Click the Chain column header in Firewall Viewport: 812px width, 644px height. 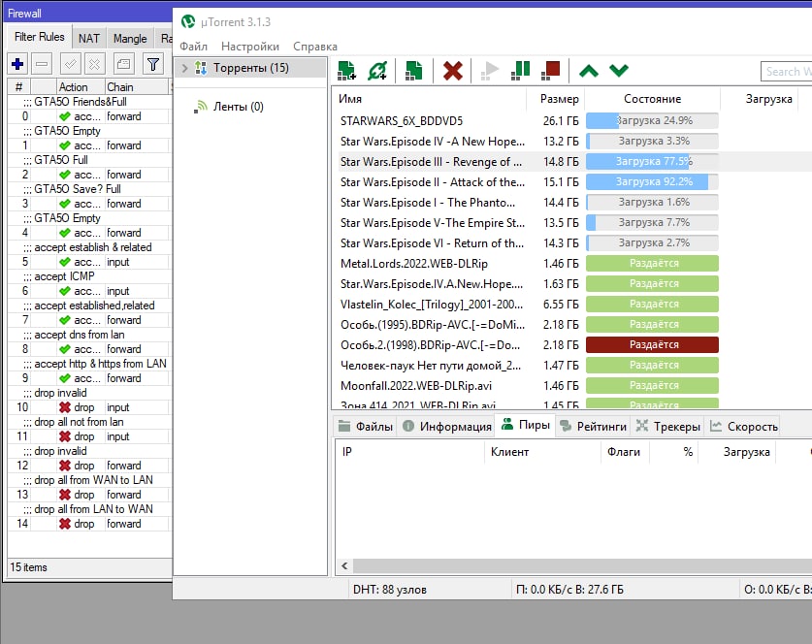click(x=137, y=87)
